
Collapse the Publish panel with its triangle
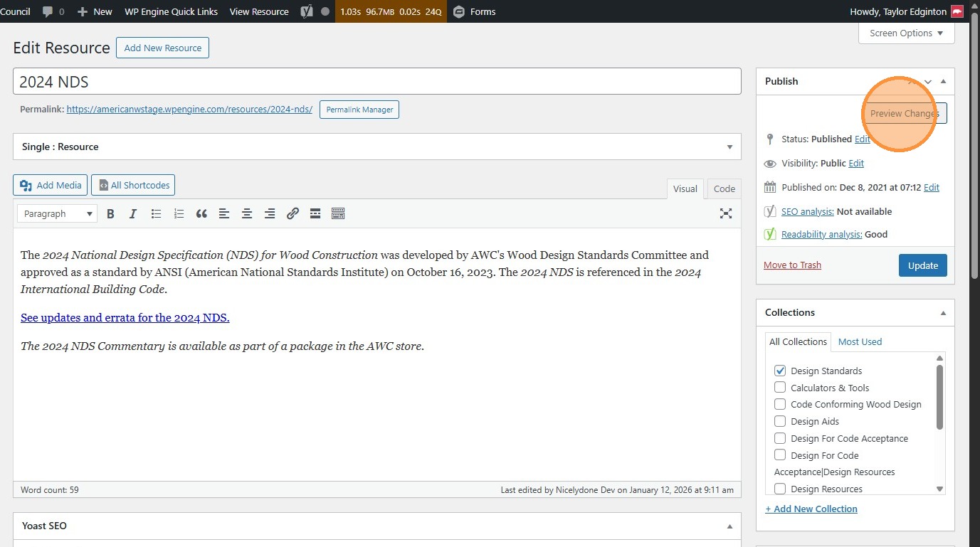click(943, 81)
